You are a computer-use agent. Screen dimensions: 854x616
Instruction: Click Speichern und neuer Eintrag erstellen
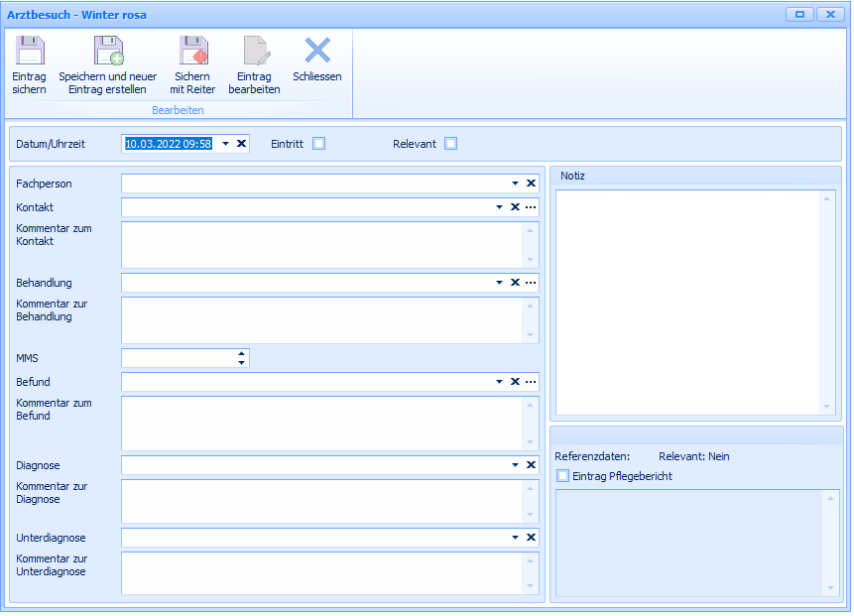107,52
